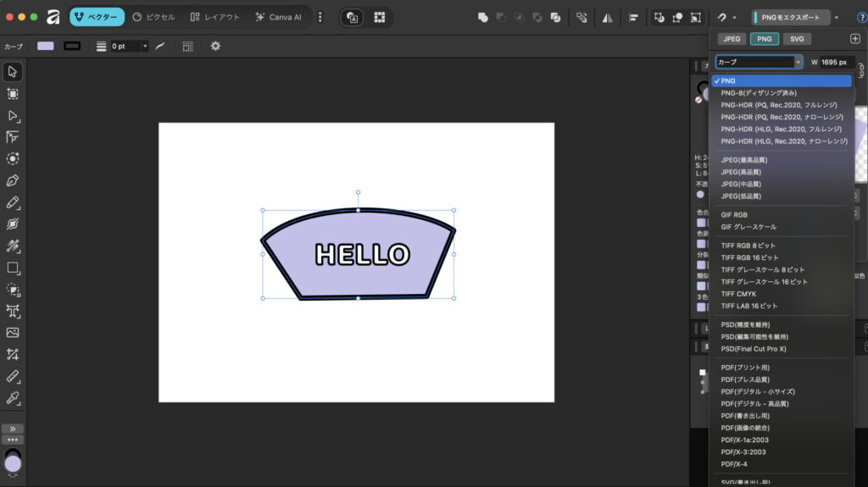Toggle the SVG export format button

click(797, 38)
